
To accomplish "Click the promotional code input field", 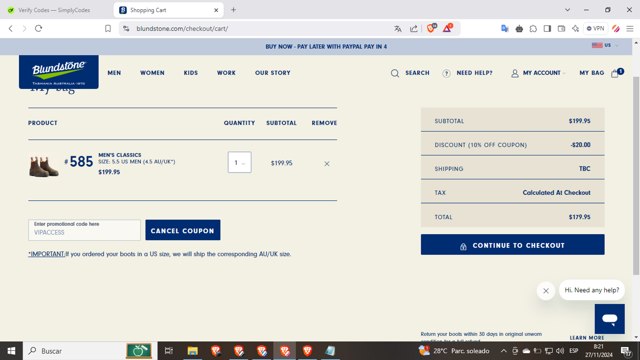I will (84, 230).
